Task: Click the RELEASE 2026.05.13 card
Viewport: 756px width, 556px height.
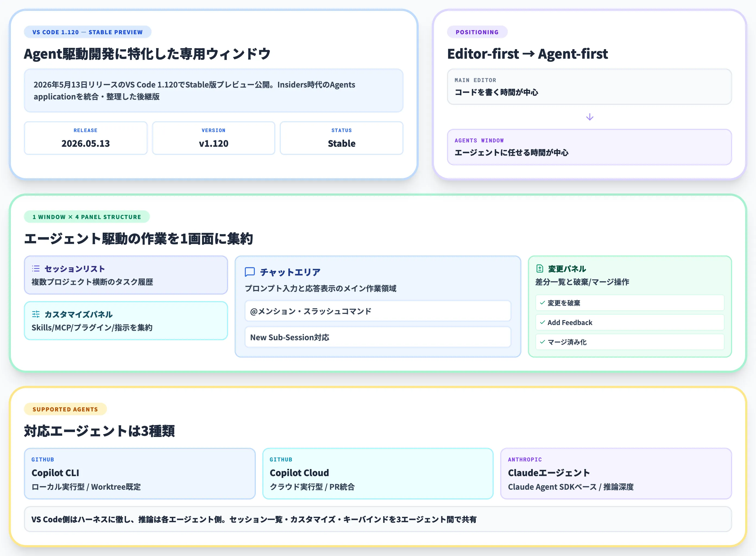Action: point(86,138)
